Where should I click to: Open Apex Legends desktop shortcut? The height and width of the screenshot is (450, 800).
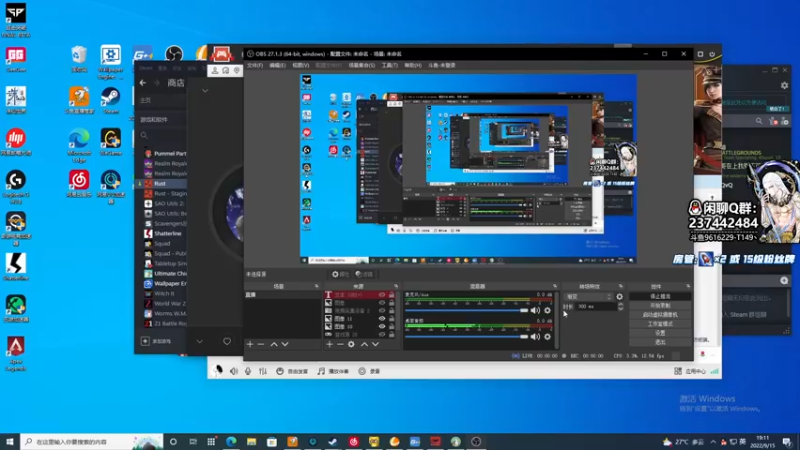(16, 353)
